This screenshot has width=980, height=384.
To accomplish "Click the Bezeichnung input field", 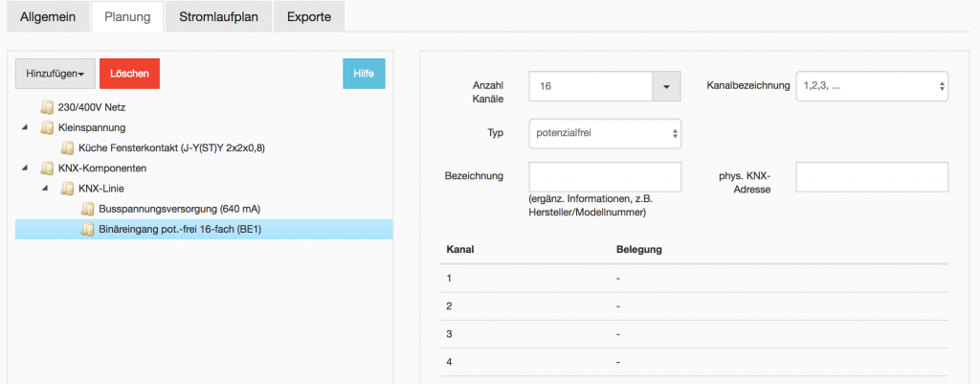I will pos(605,177).
